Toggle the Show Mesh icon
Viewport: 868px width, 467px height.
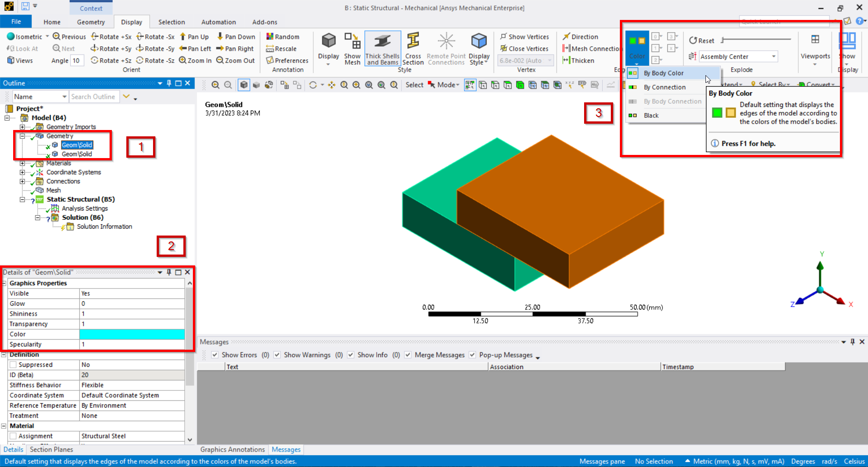352,42
